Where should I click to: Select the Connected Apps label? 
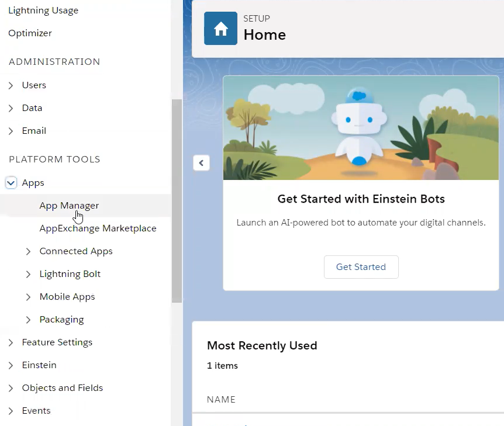click(x=76, y=251)
